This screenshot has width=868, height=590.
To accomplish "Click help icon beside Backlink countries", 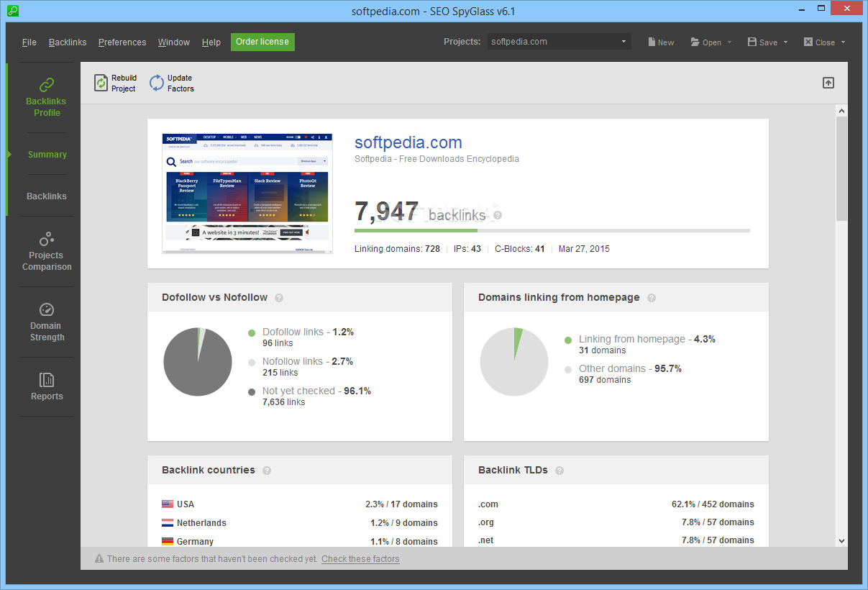I will pos(267,471).
